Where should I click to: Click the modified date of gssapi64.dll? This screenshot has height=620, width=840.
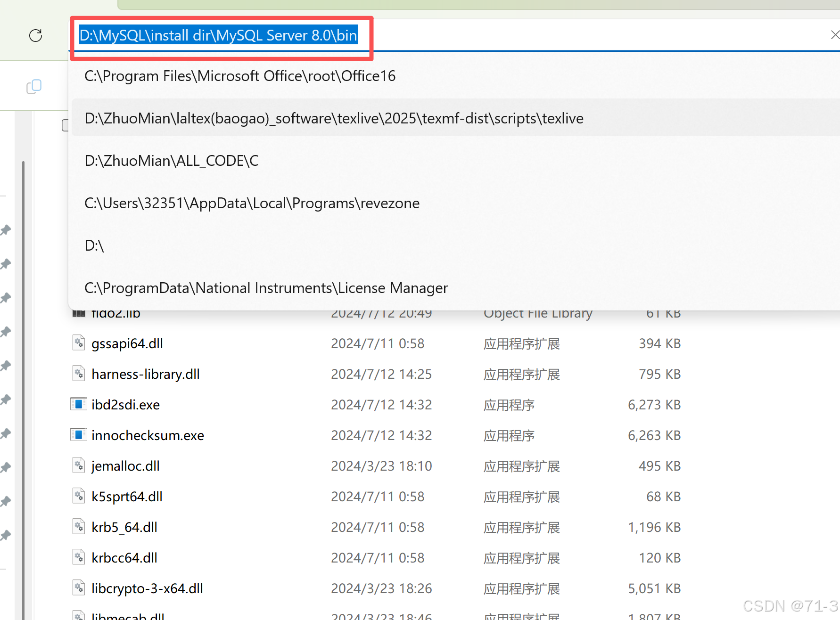tap(378, 343)
